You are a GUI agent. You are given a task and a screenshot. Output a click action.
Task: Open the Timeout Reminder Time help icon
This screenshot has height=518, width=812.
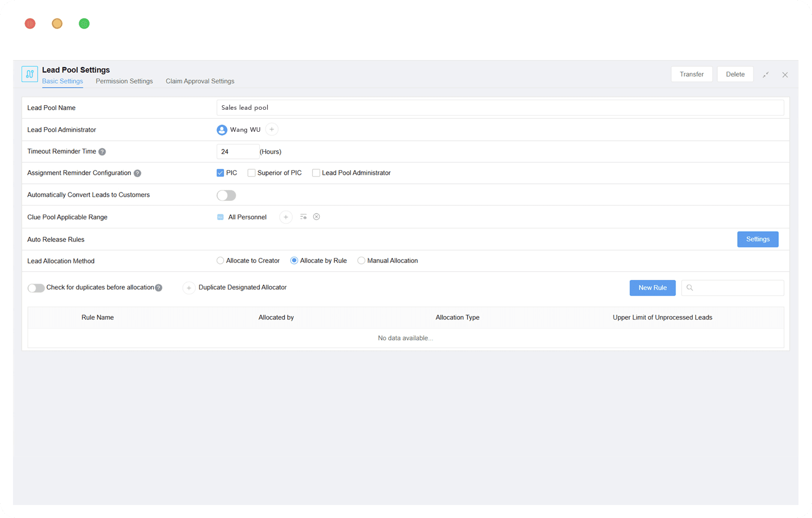[102, 152]
